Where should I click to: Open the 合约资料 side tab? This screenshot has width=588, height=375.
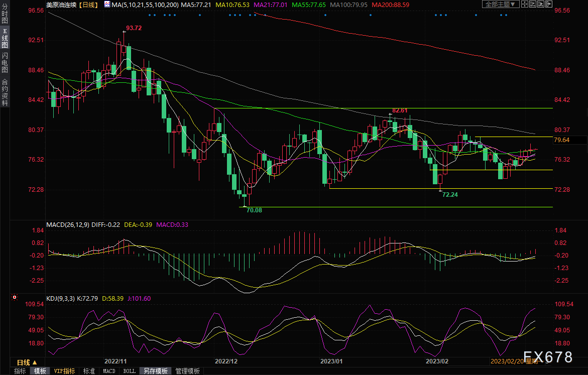[5, 92]
